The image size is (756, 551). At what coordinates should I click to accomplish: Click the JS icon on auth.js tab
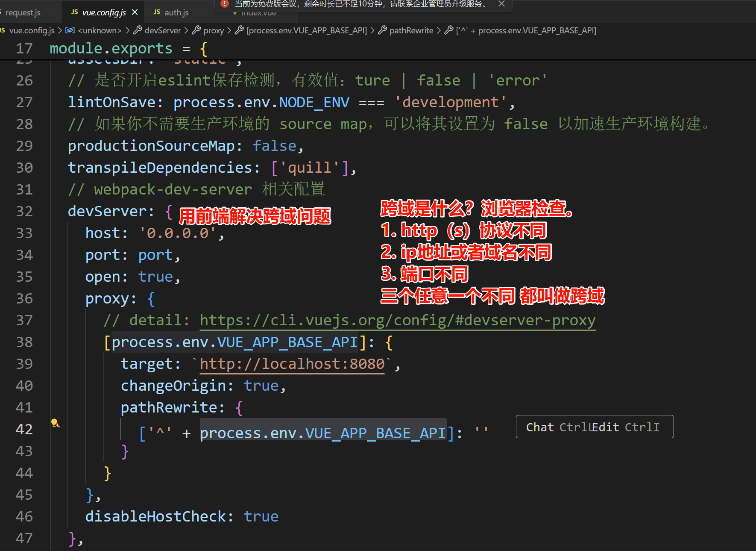157,12
